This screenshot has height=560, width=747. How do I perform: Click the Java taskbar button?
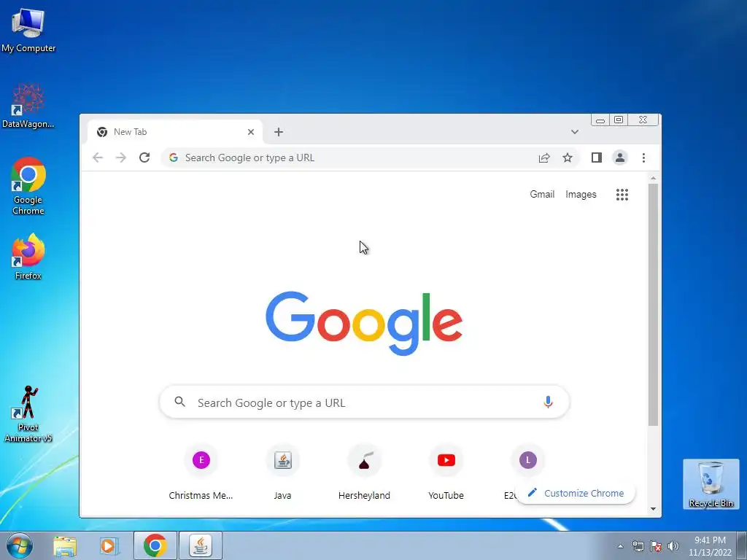coord(201,545)
